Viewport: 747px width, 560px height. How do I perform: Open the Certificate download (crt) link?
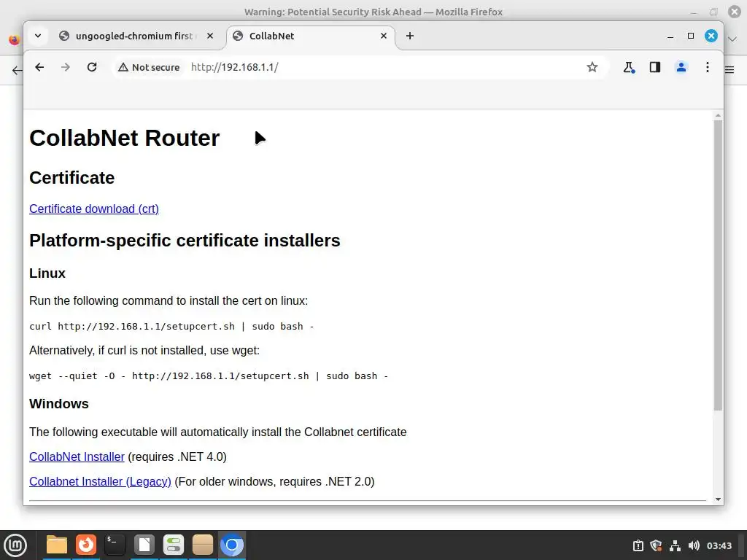(94, 209)
